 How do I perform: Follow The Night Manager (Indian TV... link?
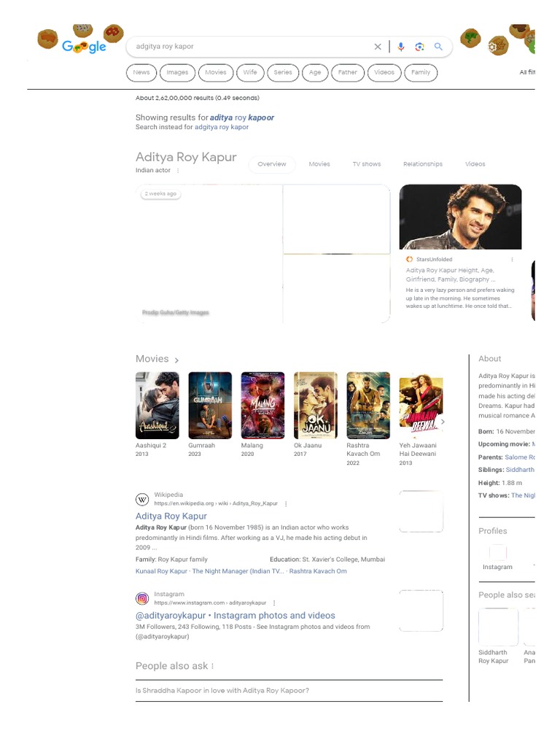238,571
